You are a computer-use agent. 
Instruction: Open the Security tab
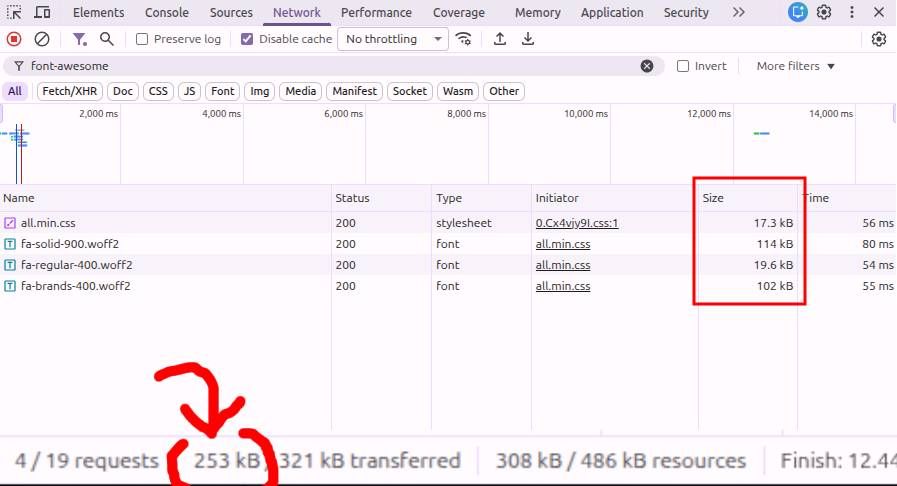tap(686, 12)
